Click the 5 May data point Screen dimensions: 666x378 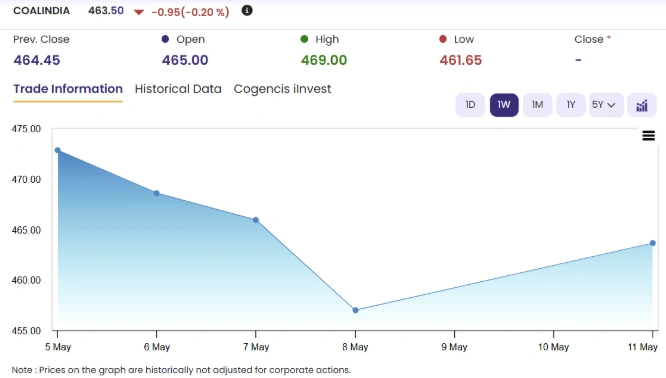pyautogui.click(x=58, y=150)
